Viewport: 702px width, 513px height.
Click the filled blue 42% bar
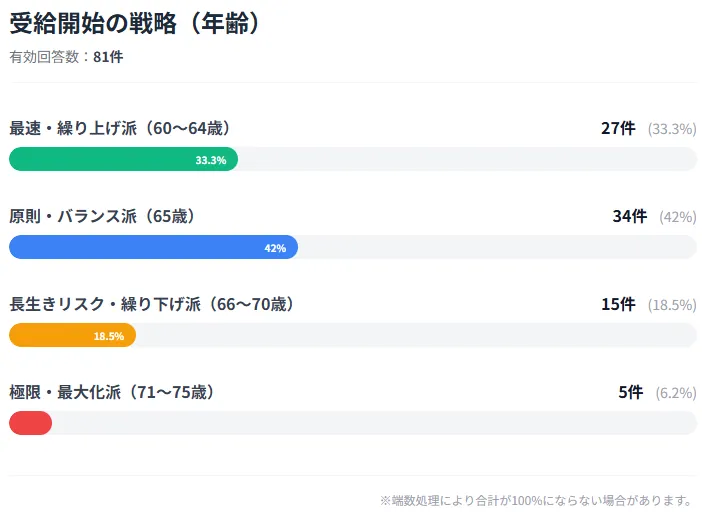[x=153, y=248]
